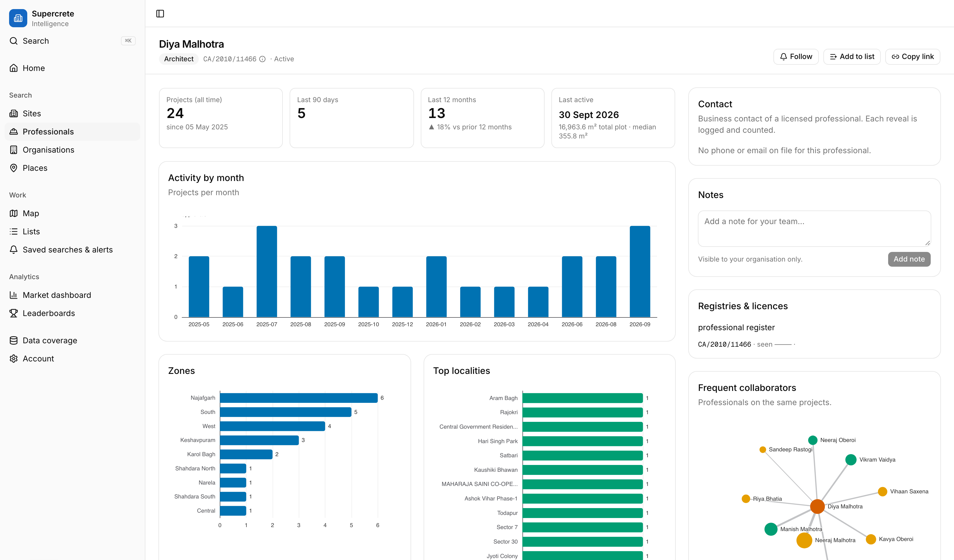Click the Kavya Oberoi collaborator node

coord(871,539)
